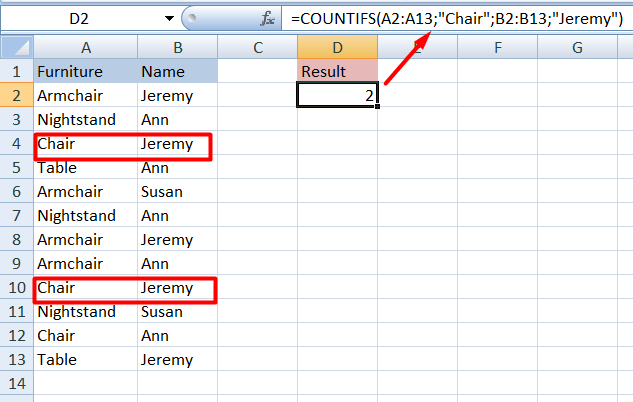
Task: Select row 1 header
Action: pos(17,71)
